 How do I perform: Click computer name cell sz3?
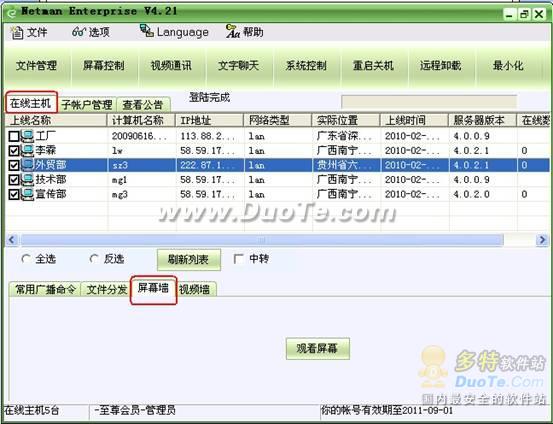point(120,165)
